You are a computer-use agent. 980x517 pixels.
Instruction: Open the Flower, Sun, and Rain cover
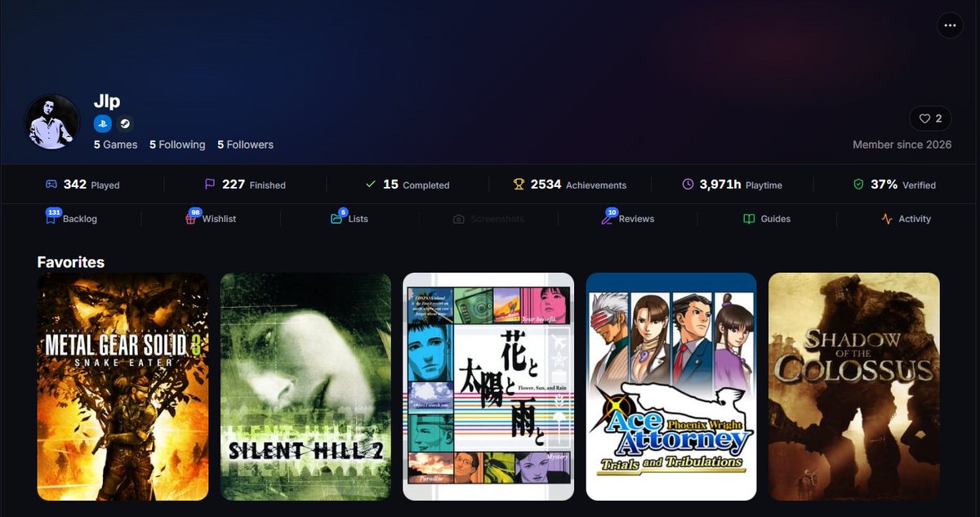tap(488, 386)
